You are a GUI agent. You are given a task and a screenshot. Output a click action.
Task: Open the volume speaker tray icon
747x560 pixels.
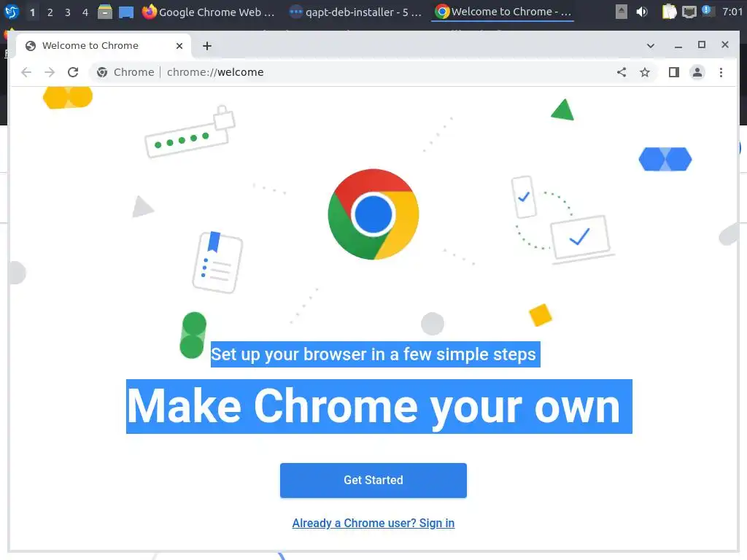(642, 12)
